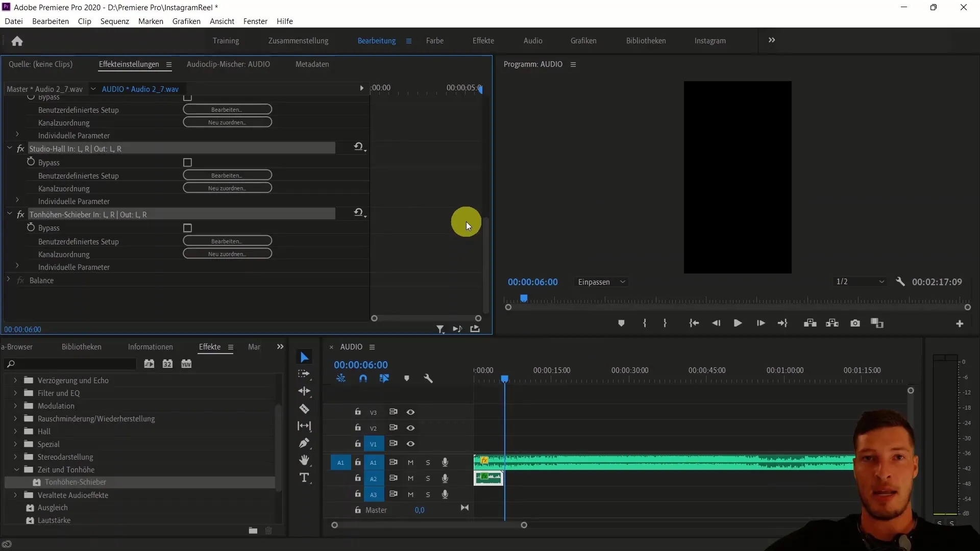
Task: Select the Tonhöhen-Schieber effect preset
Action: (76, 482)
